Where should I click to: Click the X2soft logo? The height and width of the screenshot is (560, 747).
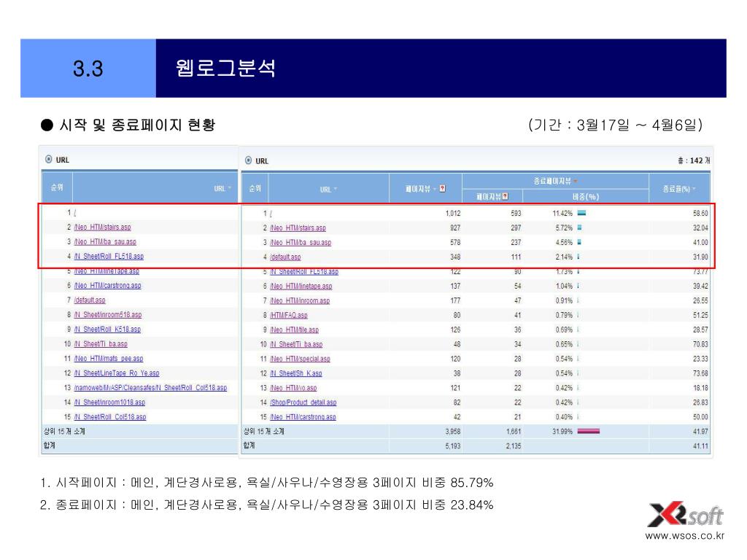click(685, 515)
